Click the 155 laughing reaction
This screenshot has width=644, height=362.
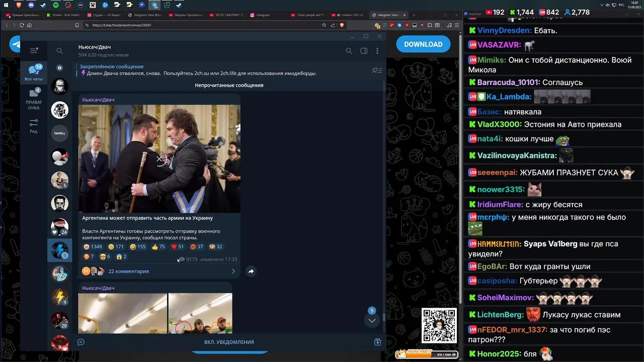137,246
